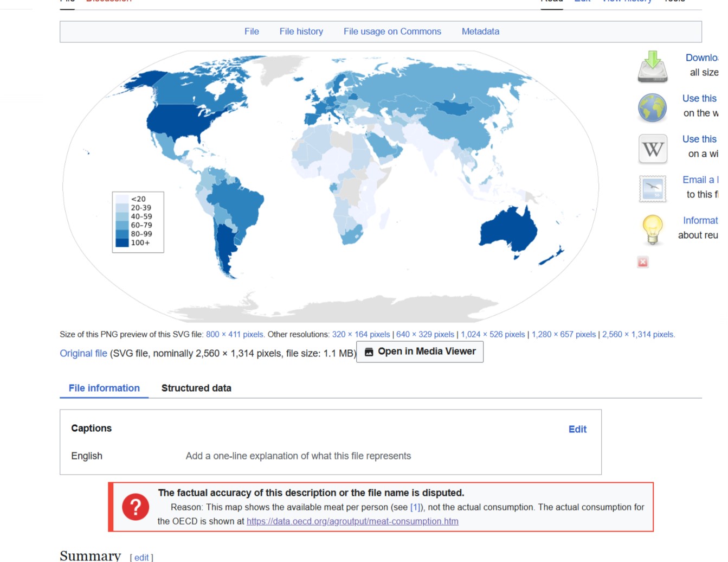Click the globe 'Use this on the web' icon
This screenshot has height=562, width=728.
coord(653,107)
